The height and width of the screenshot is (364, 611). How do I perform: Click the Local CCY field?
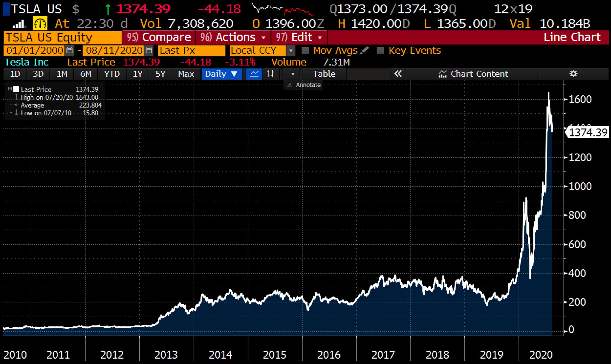(x=258, y=50)
